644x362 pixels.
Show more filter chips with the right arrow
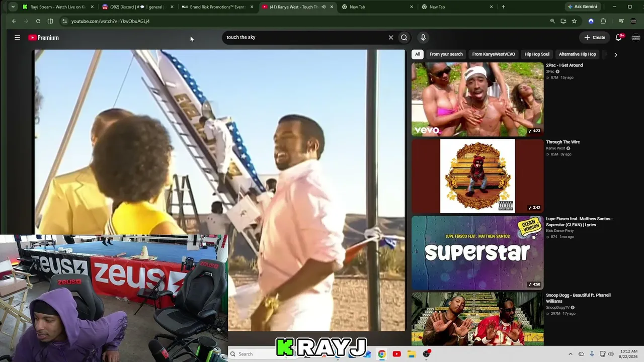pyautogui.click(x=615, y=54)
